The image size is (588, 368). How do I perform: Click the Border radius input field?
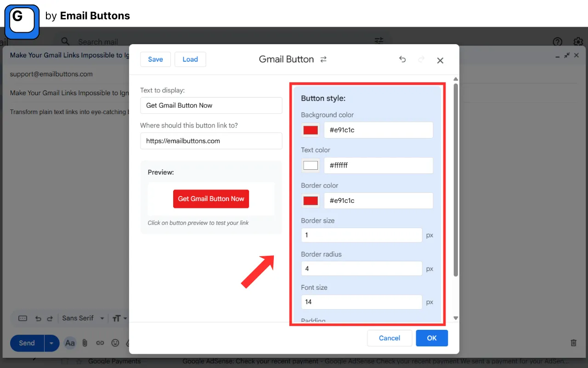point(361,269)
